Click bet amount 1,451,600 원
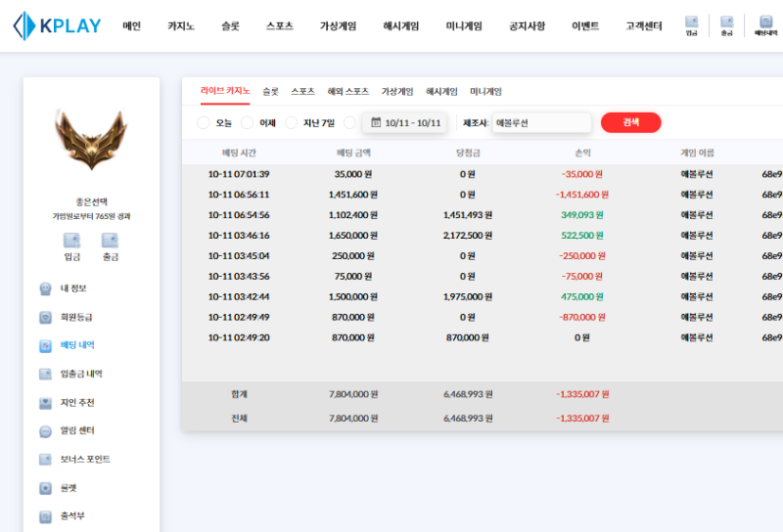 point(353,195)
